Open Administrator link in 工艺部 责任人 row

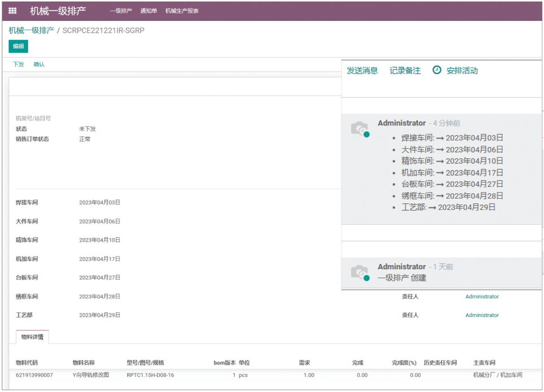(482, 315)
